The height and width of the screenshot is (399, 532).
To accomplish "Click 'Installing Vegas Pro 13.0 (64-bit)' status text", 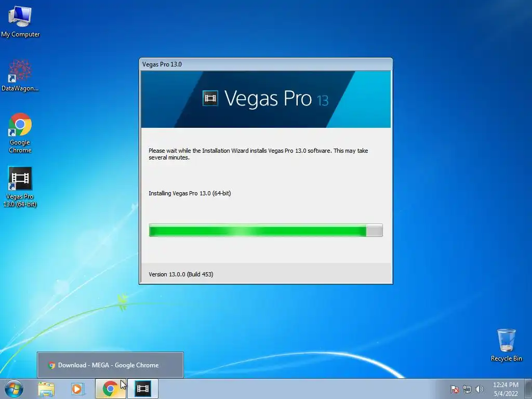I will (x=190, y=193).
